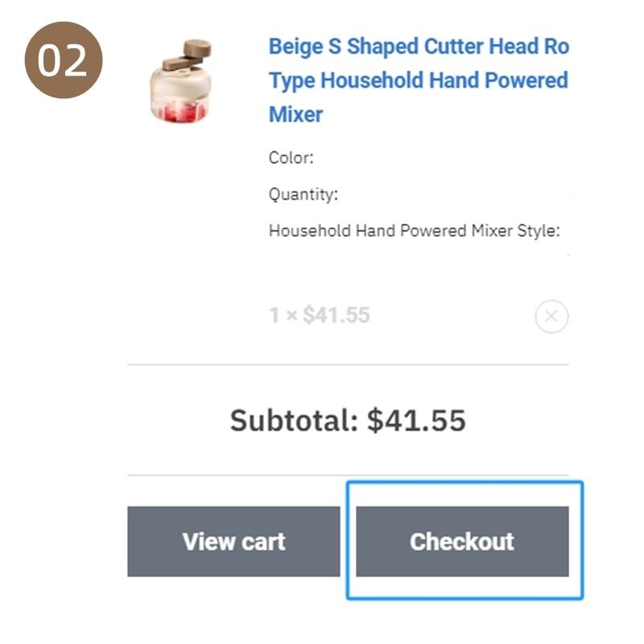Click the '1 ×' quantity multiplier text
The width and height of the screenshot is (644, 644).
(x=283, y=316)
